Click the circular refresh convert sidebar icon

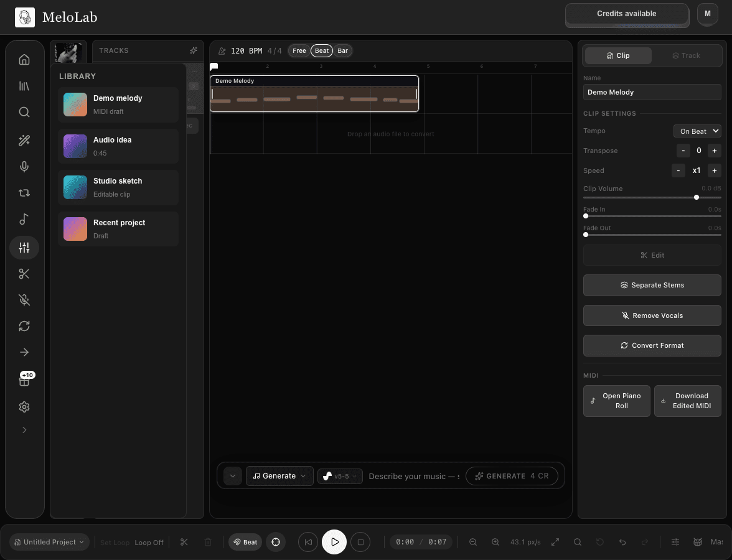(x=24, y=326)
